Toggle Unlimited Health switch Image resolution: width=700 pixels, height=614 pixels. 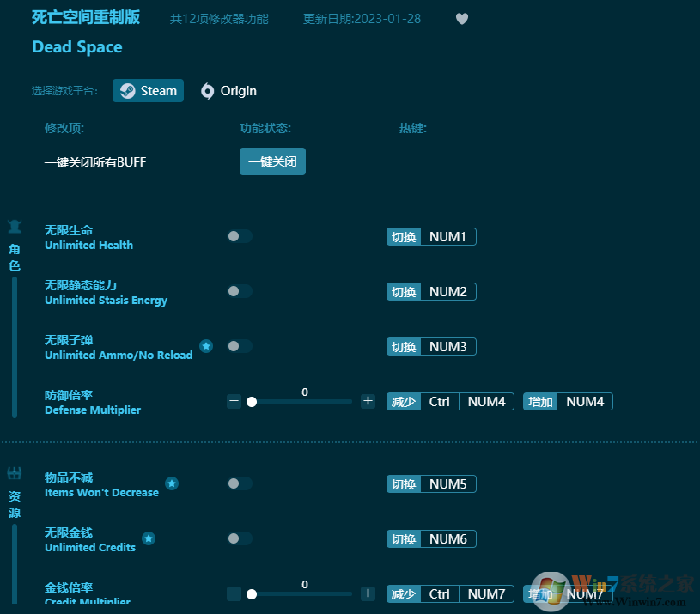click(240, 236)
